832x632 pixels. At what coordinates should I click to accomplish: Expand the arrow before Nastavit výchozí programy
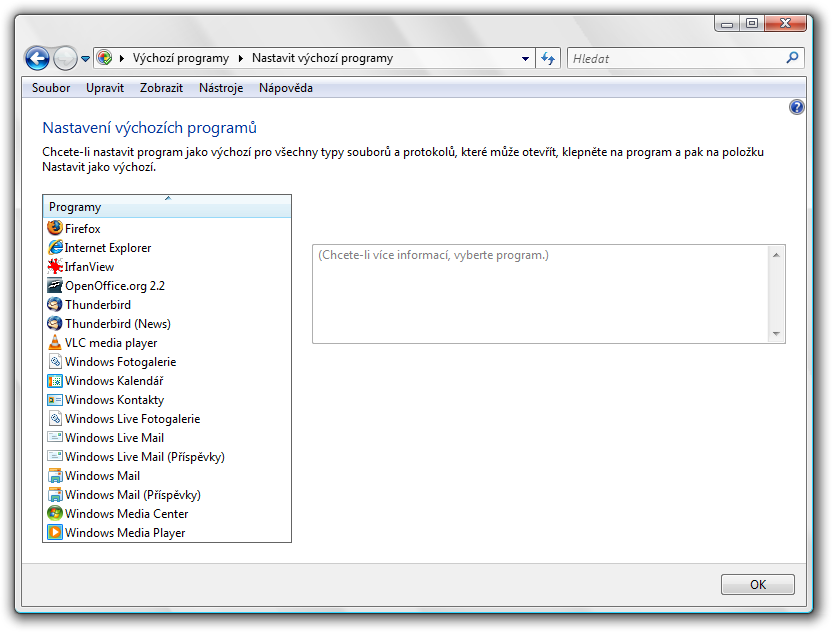[240, 58]
